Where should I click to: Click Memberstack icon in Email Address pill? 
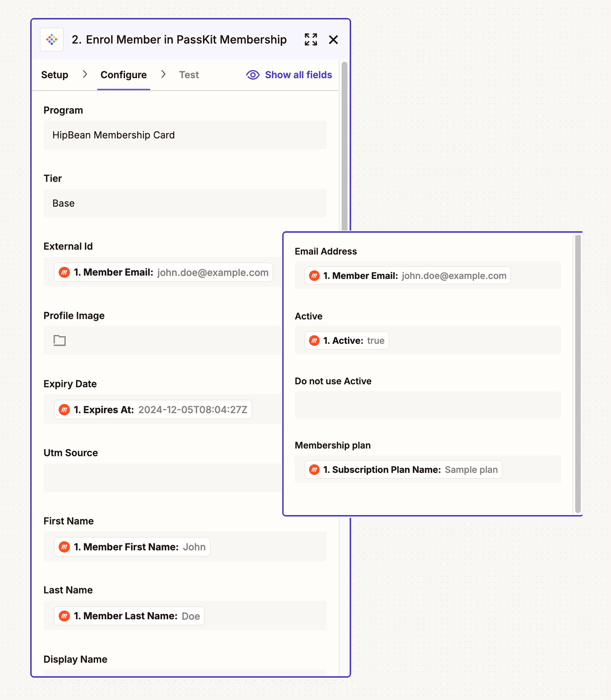[314, 276]
